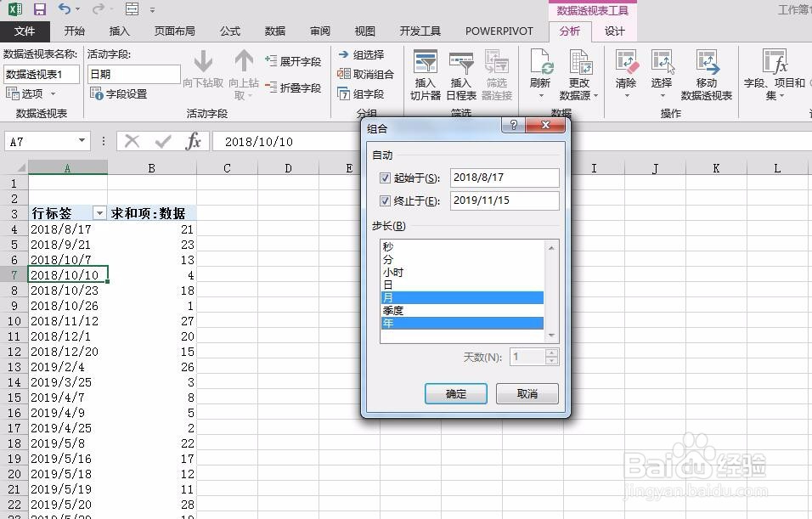
Task: Uncheck the 起始于 start date checkbox
Action: [385, 178]
